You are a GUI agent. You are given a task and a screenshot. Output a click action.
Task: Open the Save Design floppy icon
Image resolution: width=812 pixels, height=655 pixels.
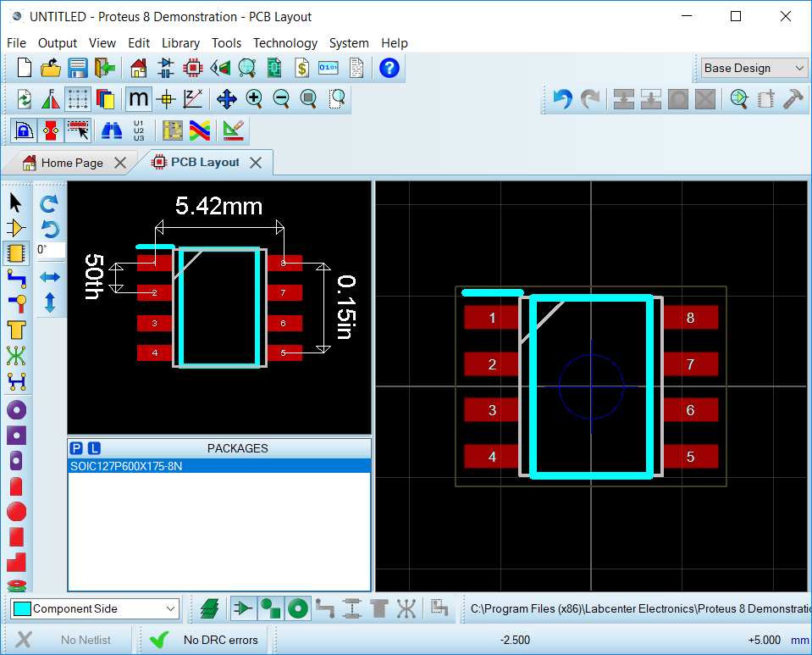click(78, 68)
